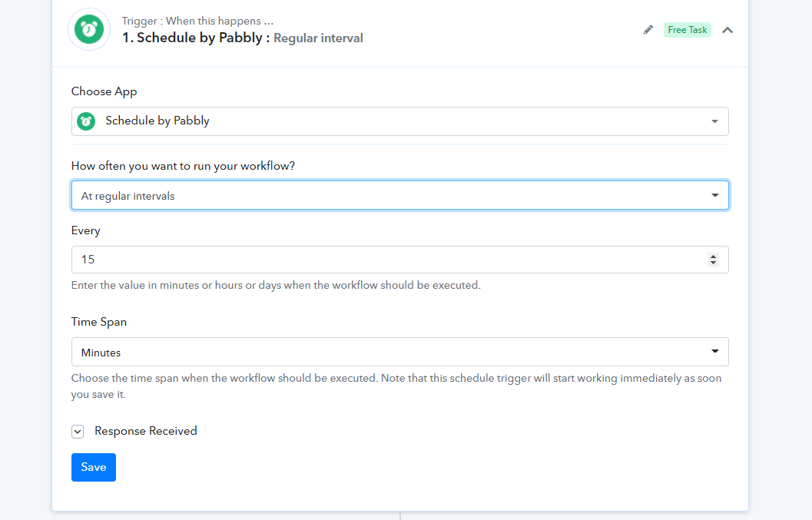812x520 pixels.
Task: Click the Regular interval subtitle text
Action: point(318,38)
